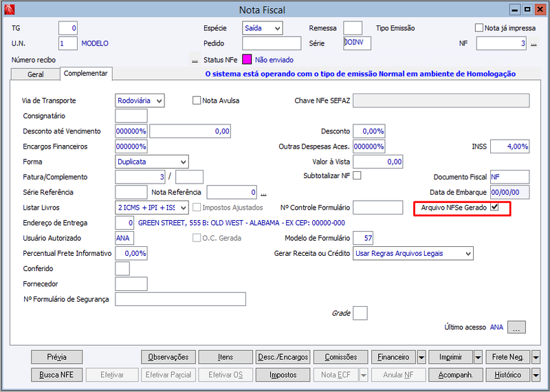Tick the Nota Avulsa checkbox
The width and height of the screenshot is (550, 392).
(197, 100)
